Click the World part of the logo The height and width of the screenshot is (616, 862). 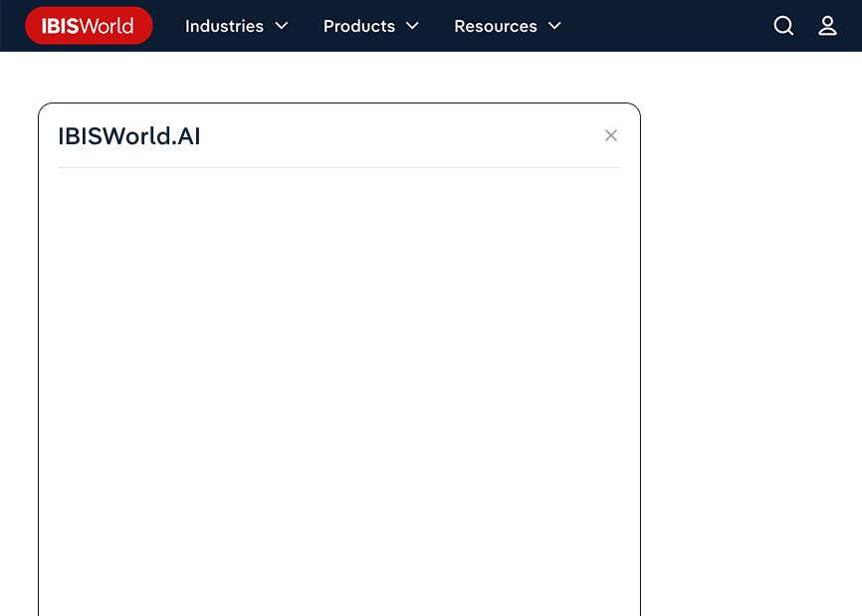108,26
